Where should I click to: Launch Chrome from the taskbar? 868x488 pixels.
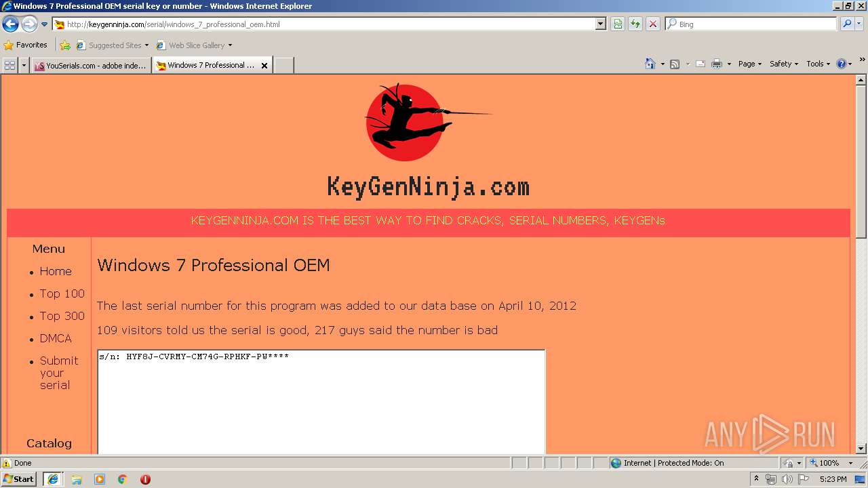click(123, 479)
